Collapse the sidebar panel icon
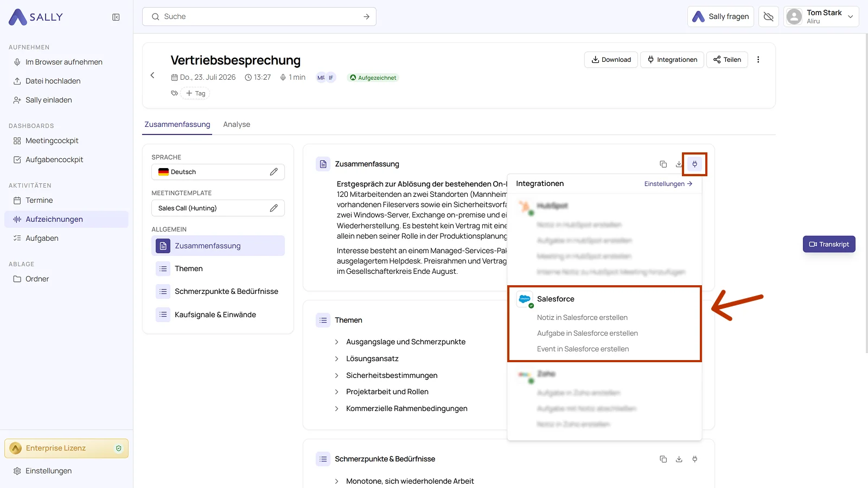Screen dimensions: 868x488 point(116,17)
